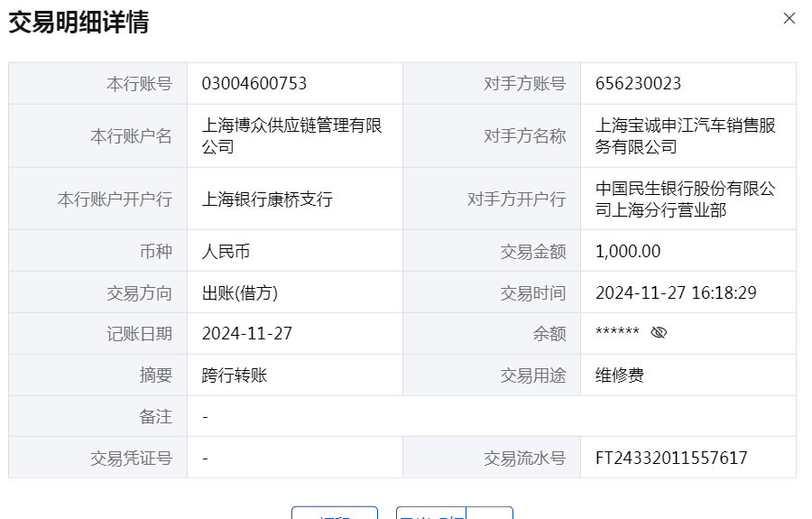This screenshot has width=812, height=519.
Task: Click the currency value 人民币
Action: (x=226, y=252)
